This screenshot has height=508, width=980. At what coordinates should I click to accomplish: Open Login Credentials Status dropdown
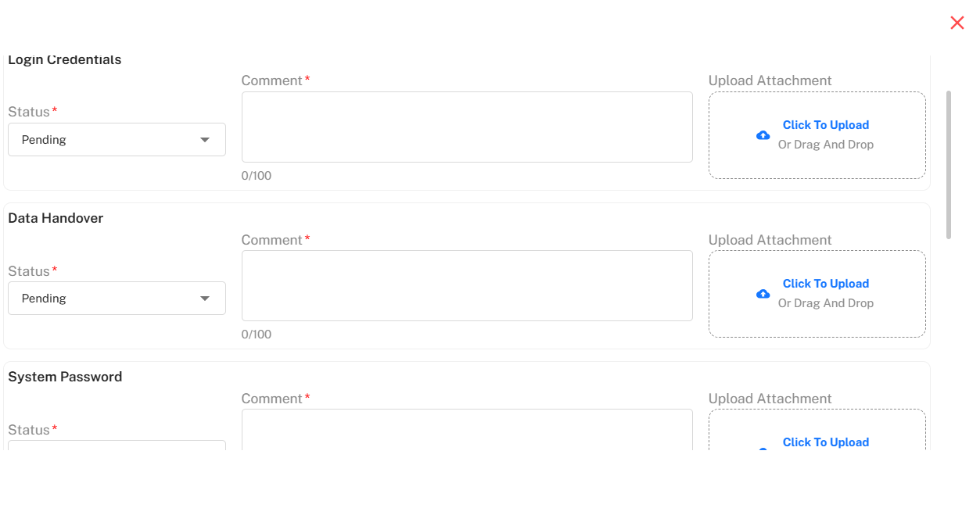(x=117, y=140)
